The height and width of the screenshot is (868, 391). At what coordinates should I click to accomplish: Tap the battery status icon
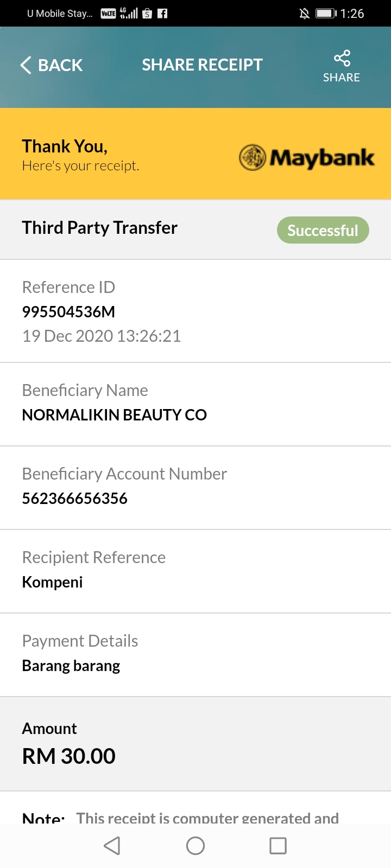tap(326, 14)
